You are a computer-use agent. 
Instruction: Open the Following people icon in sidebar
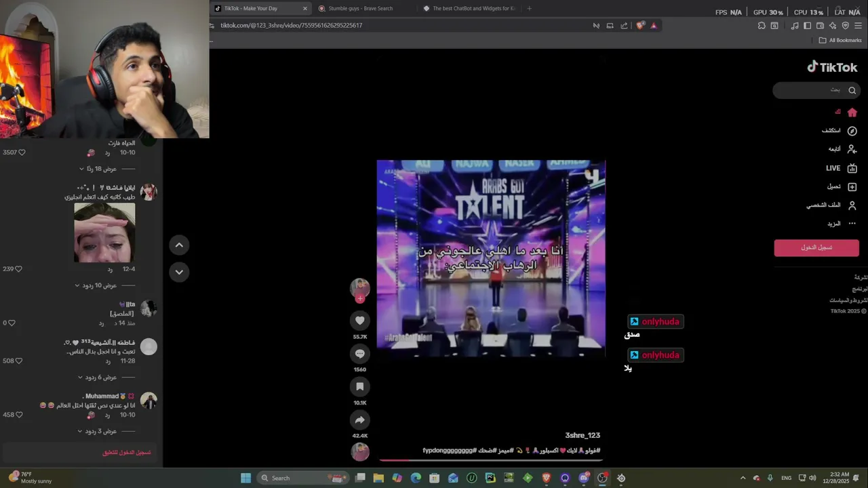click(x=852, y=149)
